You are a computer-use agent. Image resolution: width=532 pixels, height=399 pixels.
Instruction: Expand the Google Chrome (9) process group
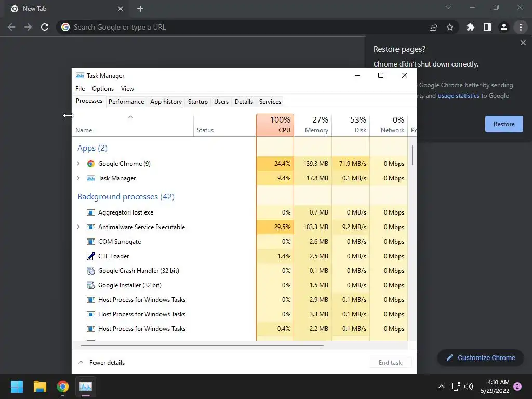tap(78, 164)
